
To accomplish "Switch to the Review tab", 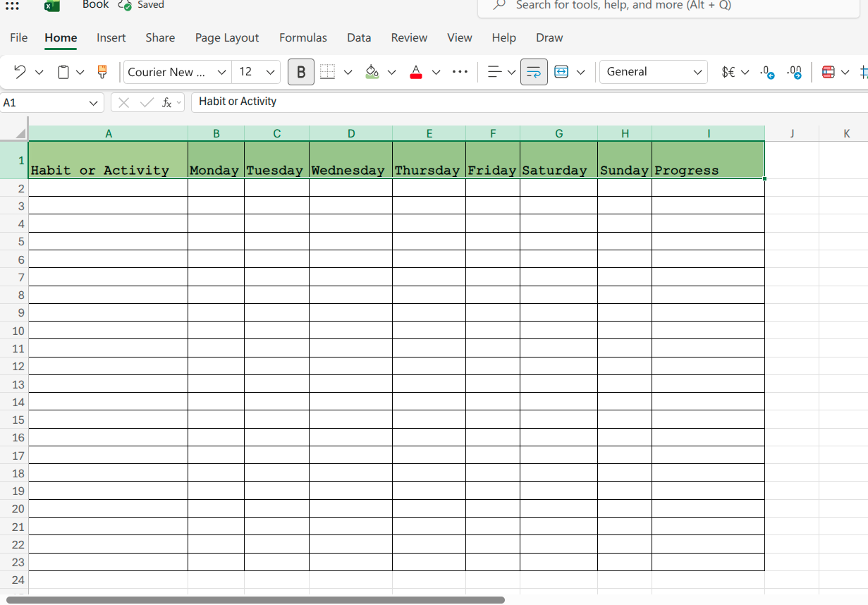I will 409,38.
